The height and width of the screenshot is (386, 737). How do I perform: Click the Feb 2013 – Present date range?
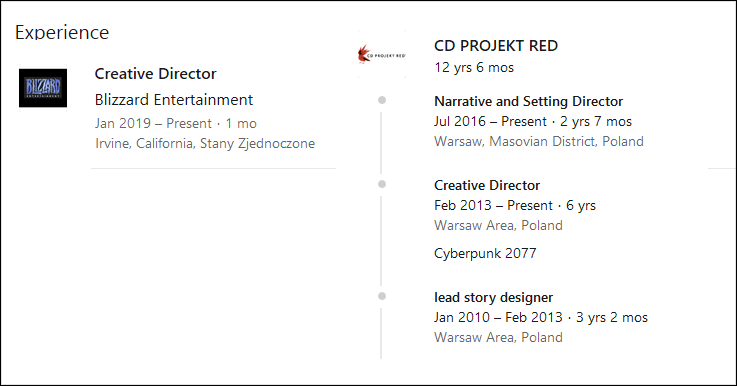point(493,205)
